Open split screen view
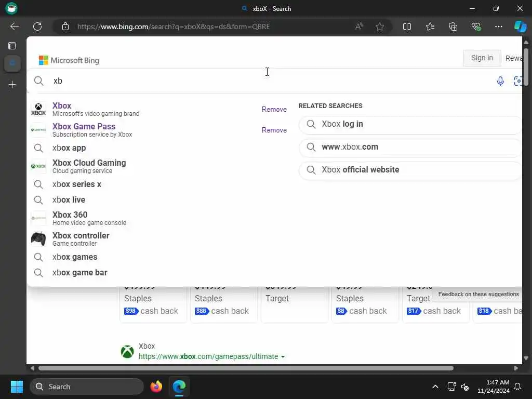Image resolution: width=532 pixels, height=399 pixels. (407, 26)
